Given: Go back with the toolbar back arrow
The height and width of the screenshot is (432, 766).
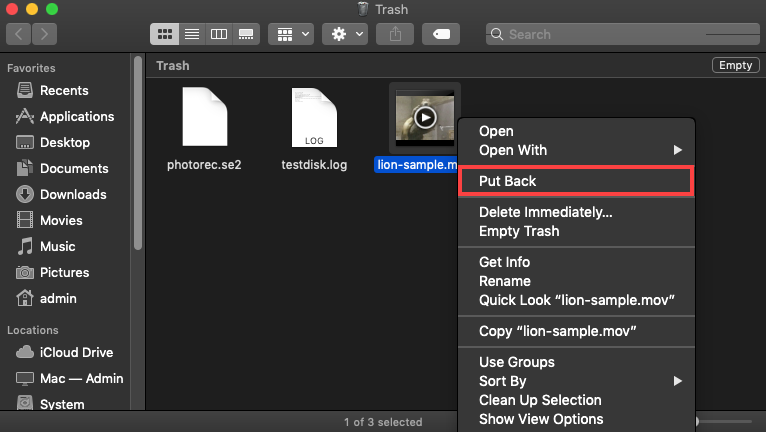Looking at the screenshot, I should [19, 34].
